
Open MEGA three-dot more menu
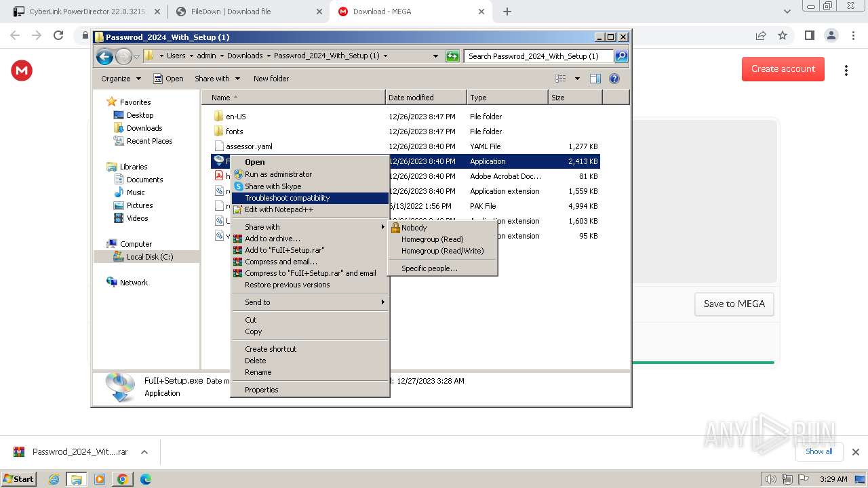click(846, 70)
